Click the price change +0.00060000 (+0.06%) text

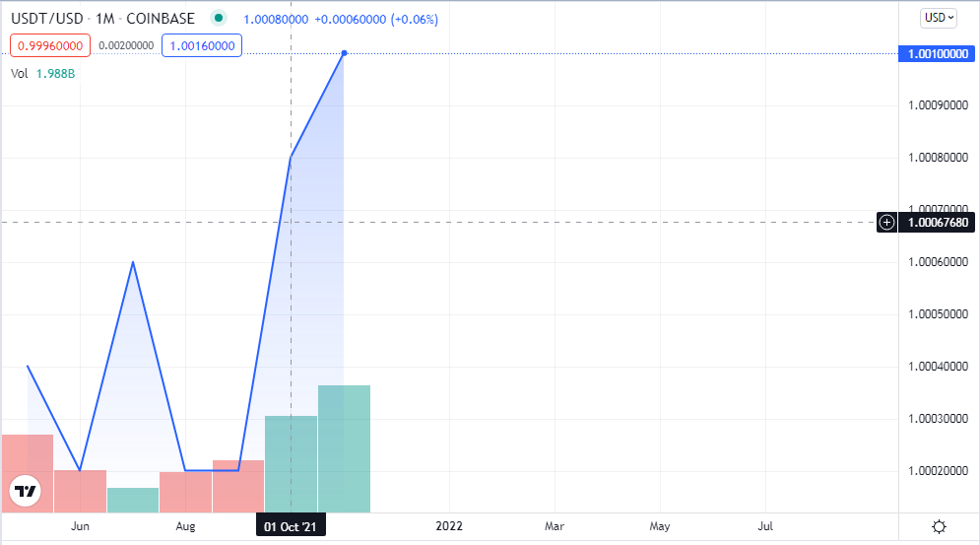[376, 20]
